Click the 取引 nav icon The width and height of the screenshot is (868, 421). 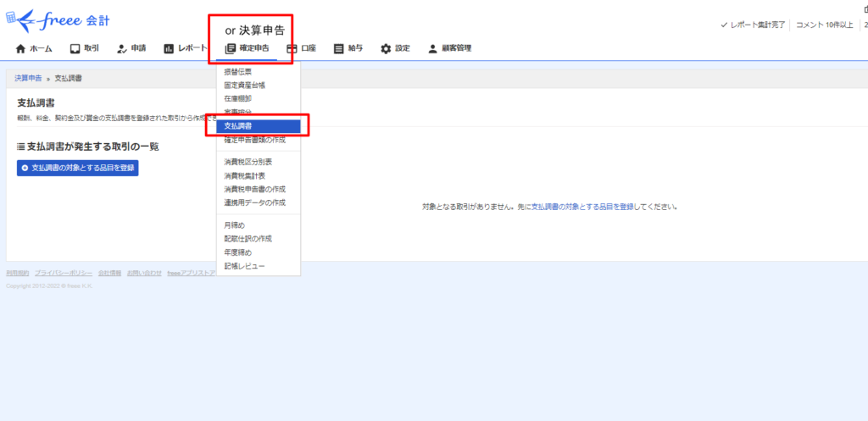[75, 48]
